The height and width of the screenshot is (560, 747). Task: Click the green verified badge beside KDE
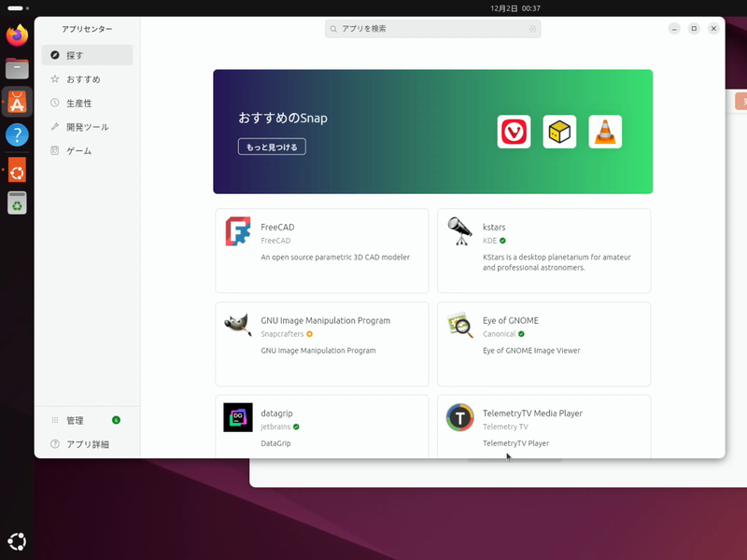point(502,241)
